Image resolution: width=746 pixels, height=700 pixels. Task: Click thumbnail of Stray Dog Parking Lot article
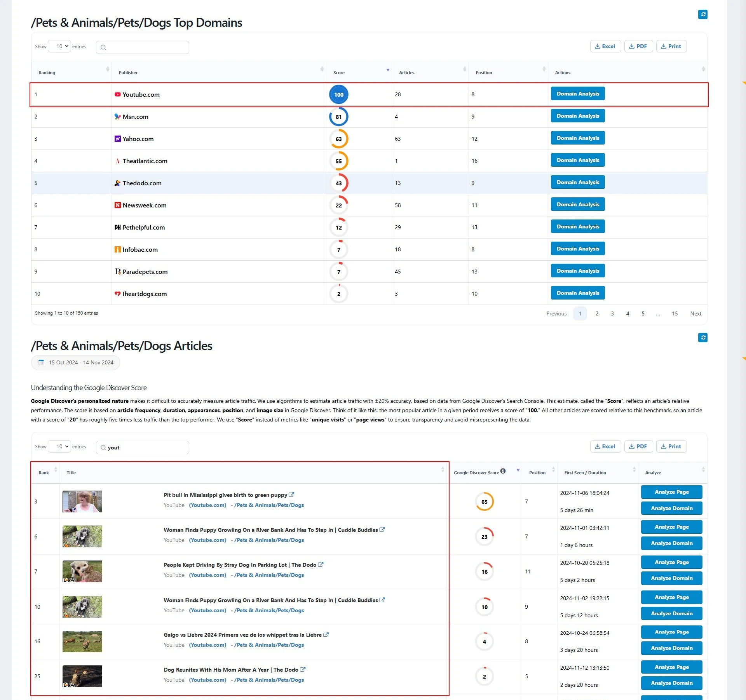tap(82, 571)
